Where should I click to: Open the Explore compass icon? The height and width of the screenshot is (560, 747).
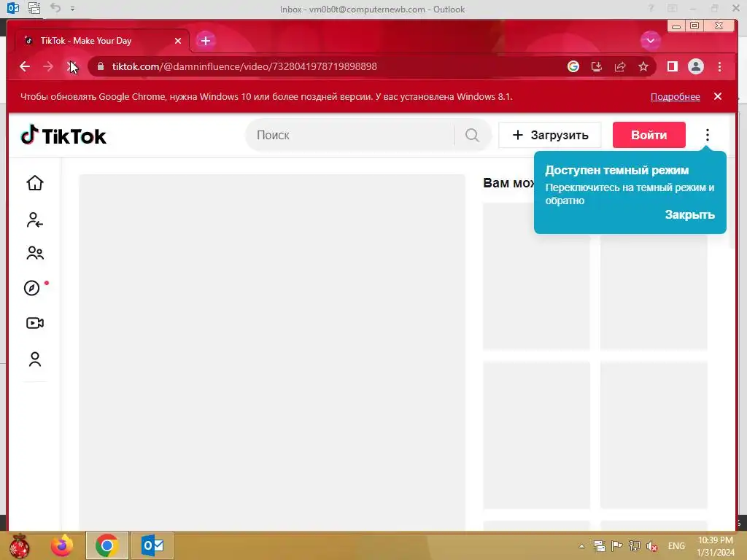pos(32,287)
